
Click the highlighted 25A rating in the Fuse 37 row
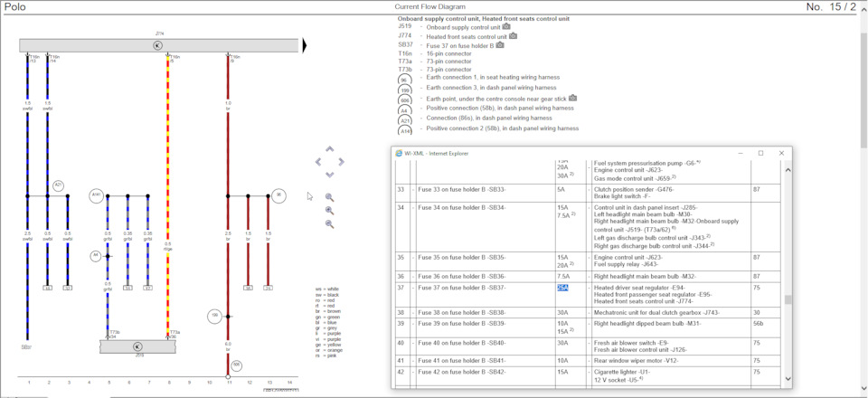pyautogui.click(x=563, y=288)
